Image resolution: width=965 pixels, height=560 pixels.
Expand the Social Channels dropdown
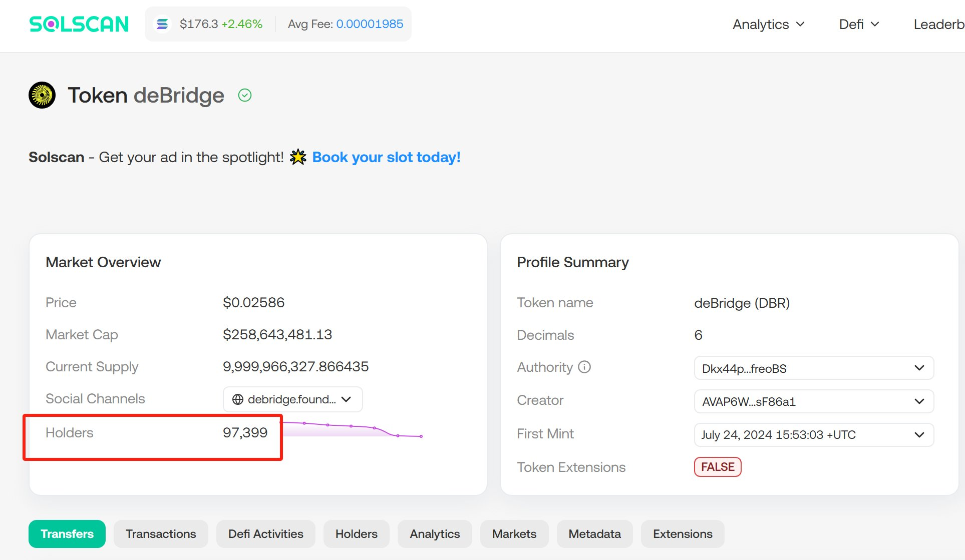pos(346,399)
